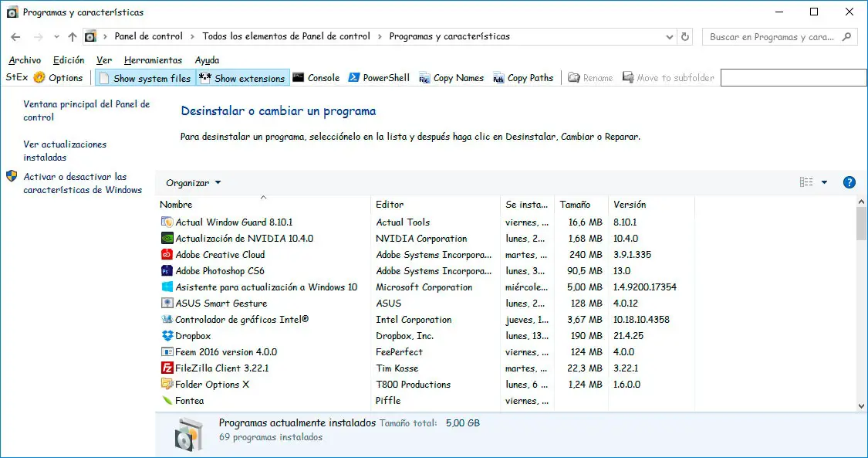Open the Herramientas menu
The image size is (868, 458).
coord(153,59)
